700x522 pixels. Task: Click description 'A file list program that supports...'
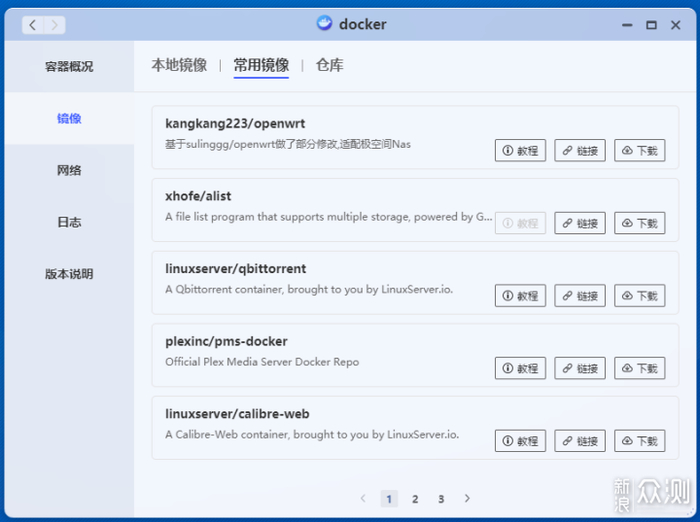pyautogui.click(x=329, y=217)
